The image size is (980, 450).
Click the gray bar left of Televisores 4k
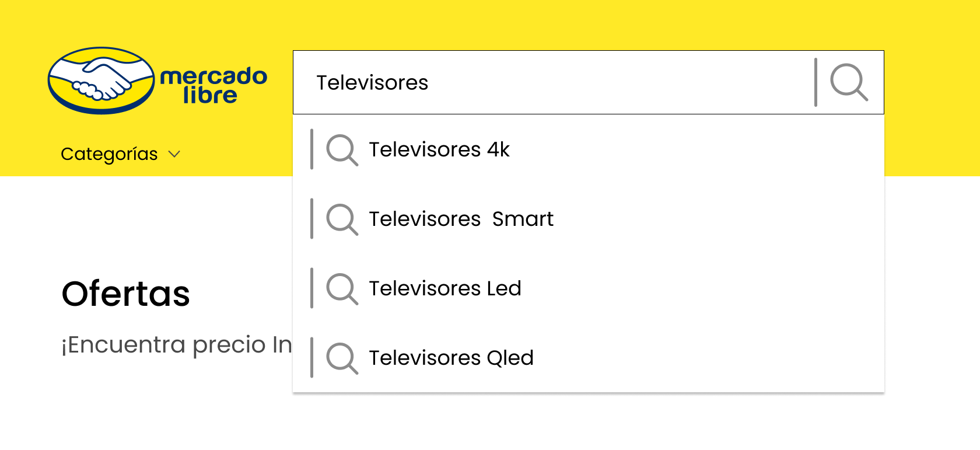pyautogui.click(x=312, y=149)
